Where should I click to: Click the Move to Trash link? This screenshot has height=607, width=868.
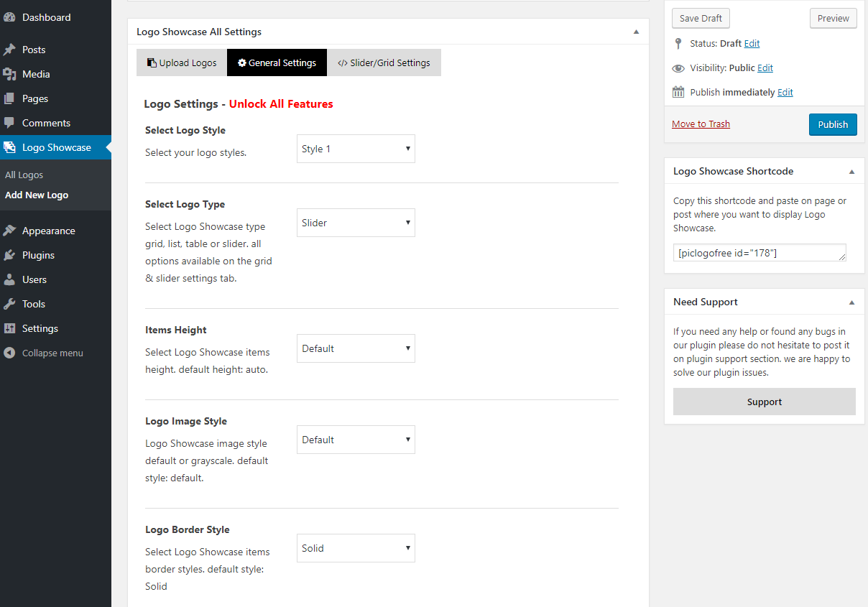point(701,124)
